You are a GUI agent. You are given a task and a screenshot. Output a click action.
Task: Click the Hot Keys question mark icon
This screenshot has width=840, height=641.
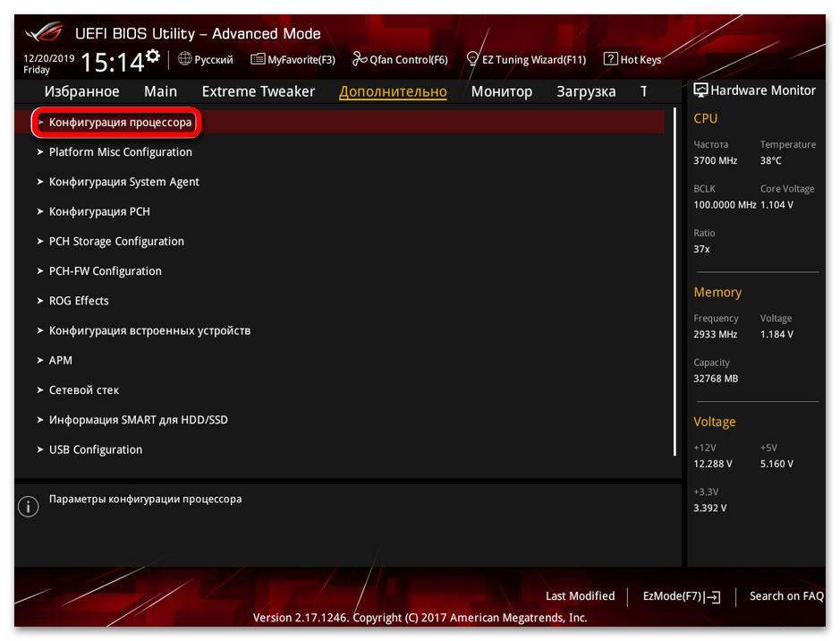(x=610, y=59)
